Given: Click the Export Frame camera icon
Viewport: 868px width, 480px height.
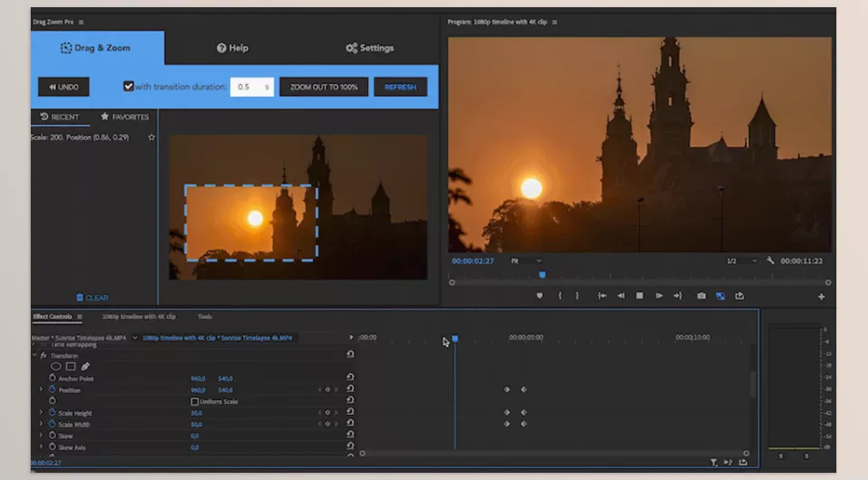Looking at the screenshot, I should click(x=702, y=296).
